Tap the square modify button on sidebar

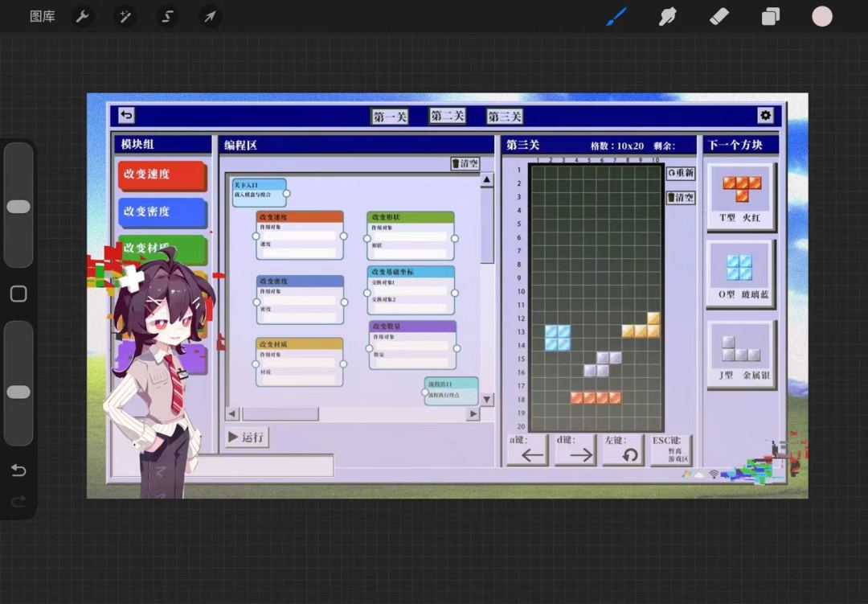tap(18, 294)
